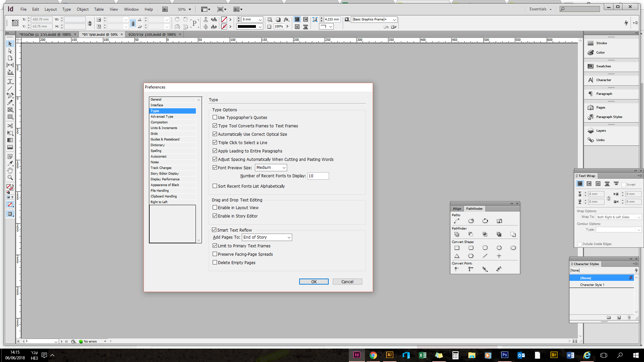Select the Rectangle Frame tool
The height and width of the screenshot is (362, 644).
pos(10,110)
